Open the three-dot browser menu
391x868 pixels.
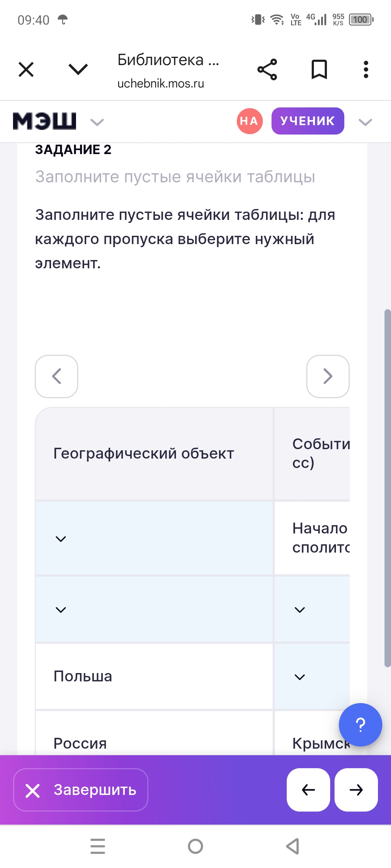(x=366, y=69)
